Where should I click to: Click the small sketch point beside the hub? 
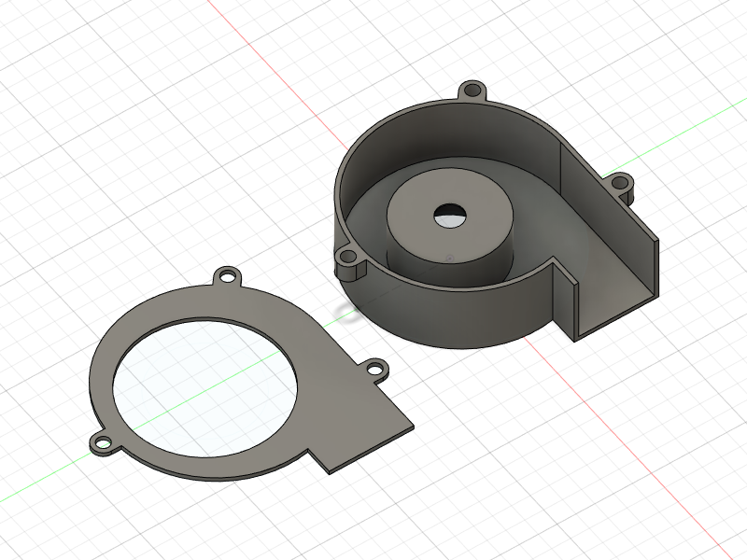[x=450, y=259]
